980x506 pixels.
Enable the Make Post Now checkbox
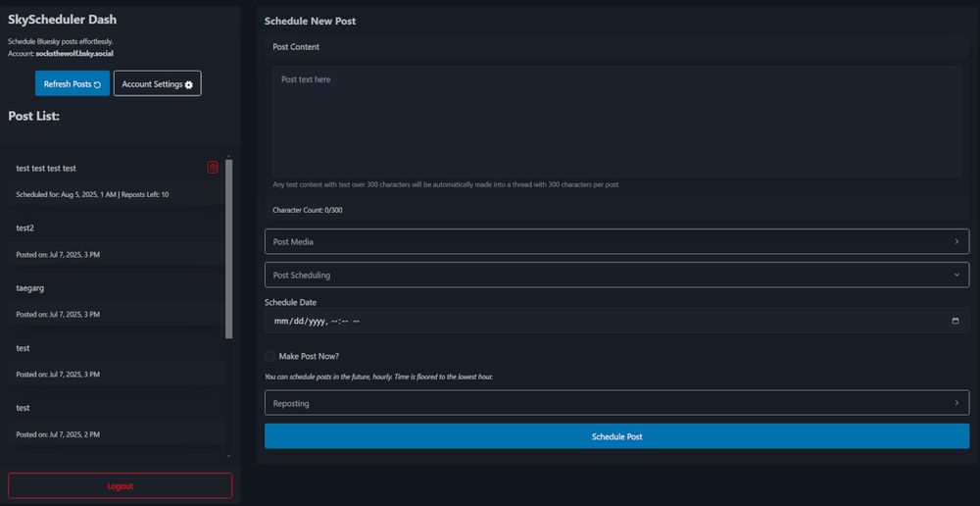click(x=270, y=356)
